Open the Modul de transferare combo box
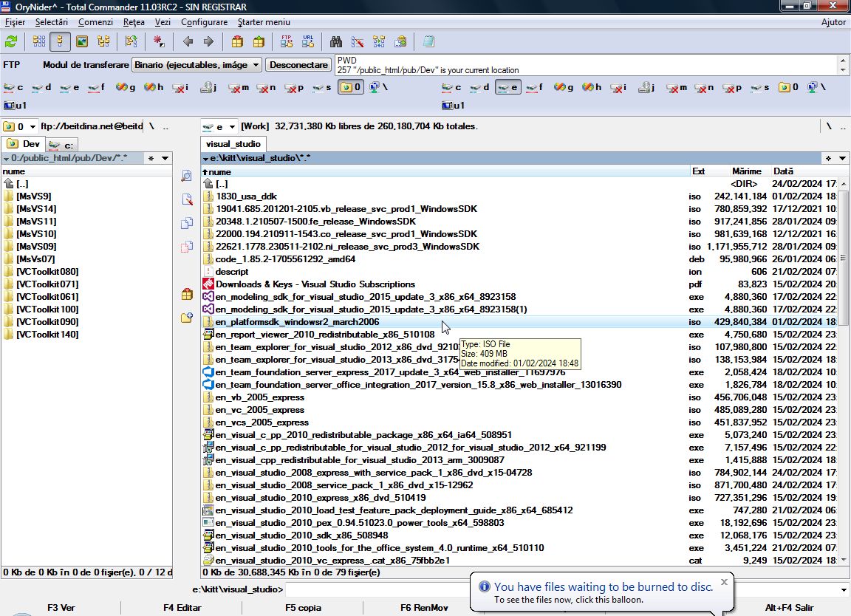The width and height of the screenshot is (851, 616). point(196,64)
